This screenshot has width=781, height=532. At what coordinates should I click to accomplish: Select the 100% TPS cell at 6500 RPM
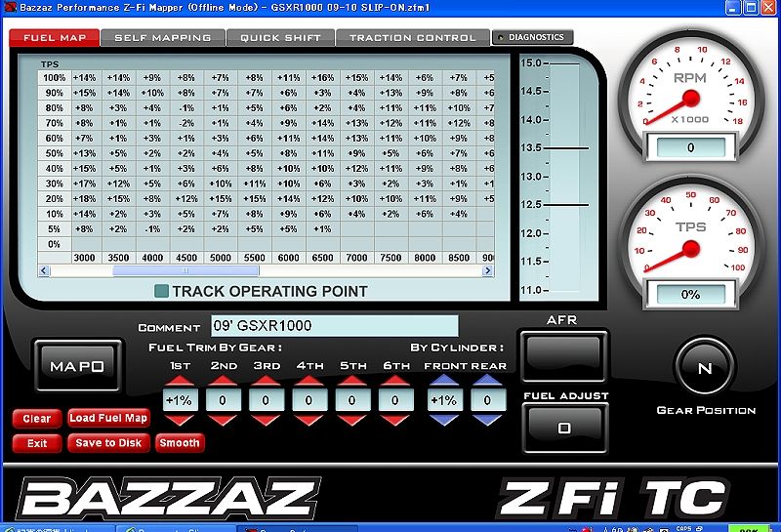[x=323, y=78]
